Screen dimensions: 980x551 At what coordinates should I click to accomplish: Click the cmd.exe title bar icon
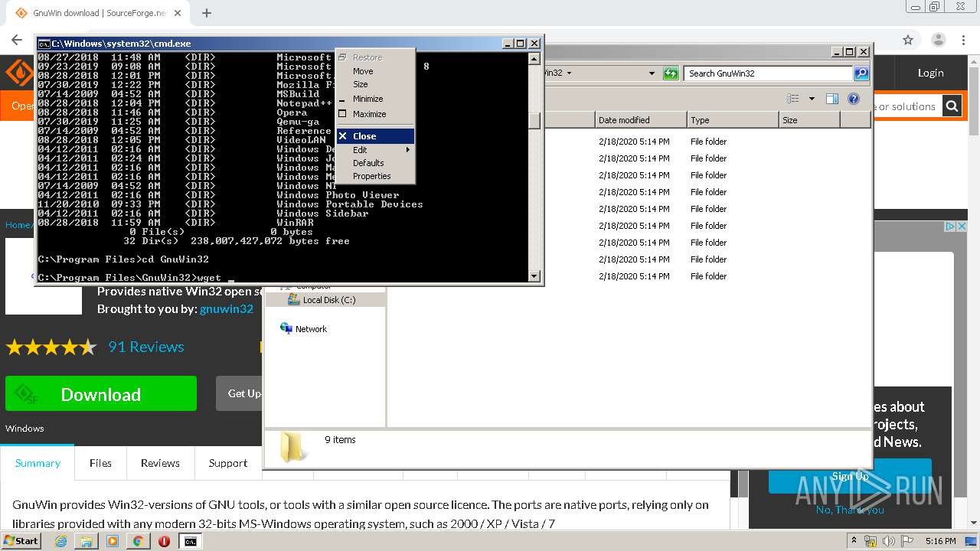pos(44,44)
